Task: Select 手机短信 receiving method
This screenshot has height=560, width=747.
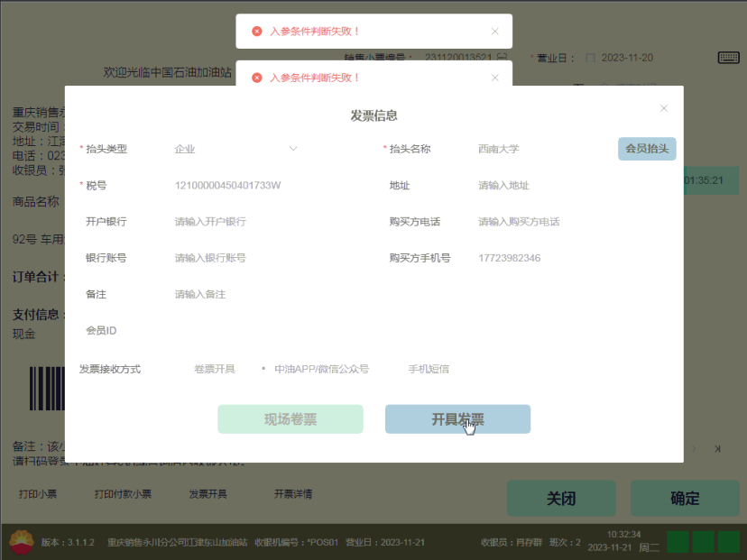Action: [x=429, y=369]
